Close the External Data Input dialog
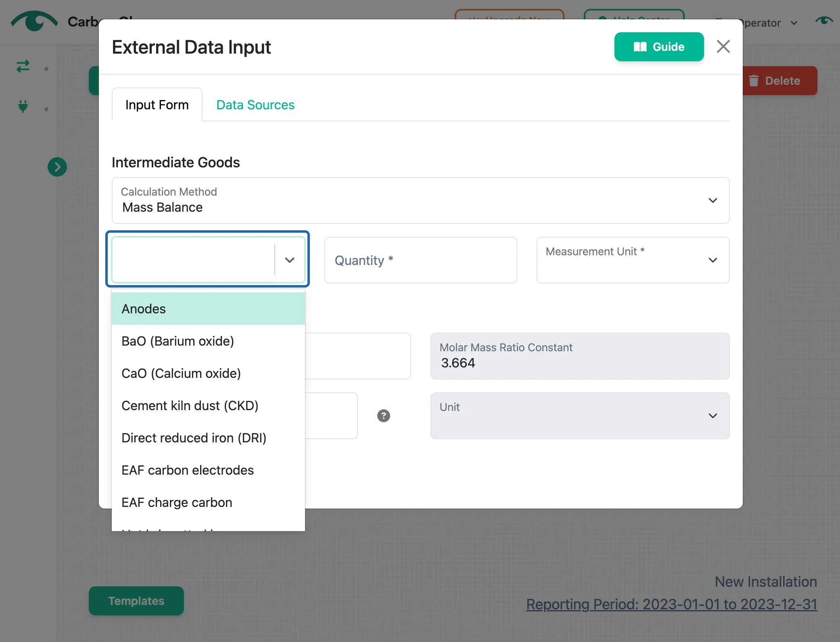Screen dimensions: 840x642 (723, 46)
